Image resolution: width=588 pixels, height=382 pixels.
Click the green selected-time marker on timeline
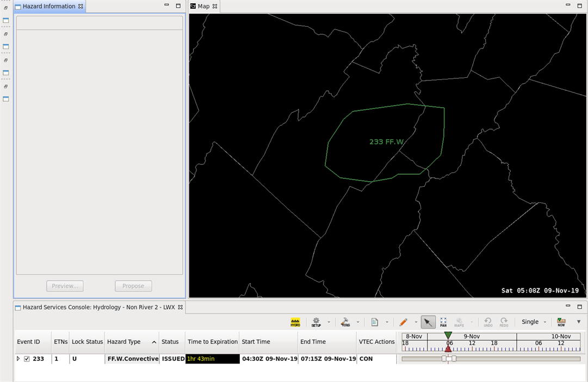click(x=448, y=335)
